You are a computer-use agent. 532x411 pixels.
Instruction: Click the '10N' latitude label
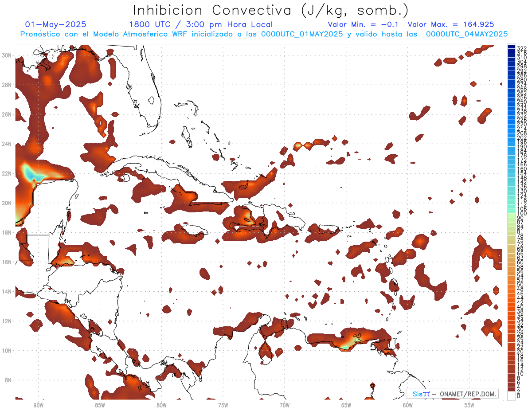(x=7, y=351)
